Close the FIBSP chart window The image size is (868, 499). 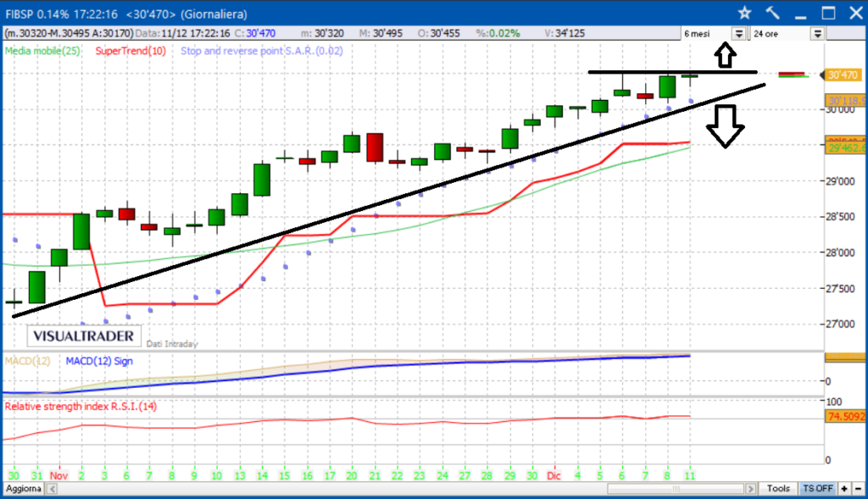pos(855,13)
